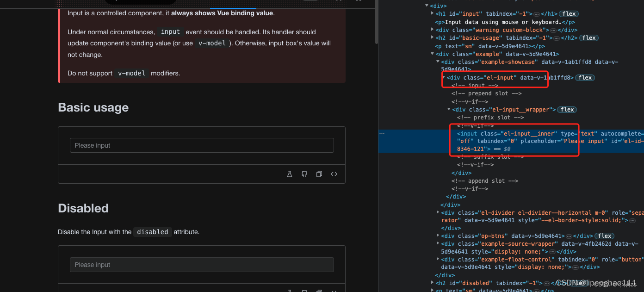This screenshot has width=644, height=292.
Task: Click the inline 'disabled' code word
Action: (x=153, y=232)
